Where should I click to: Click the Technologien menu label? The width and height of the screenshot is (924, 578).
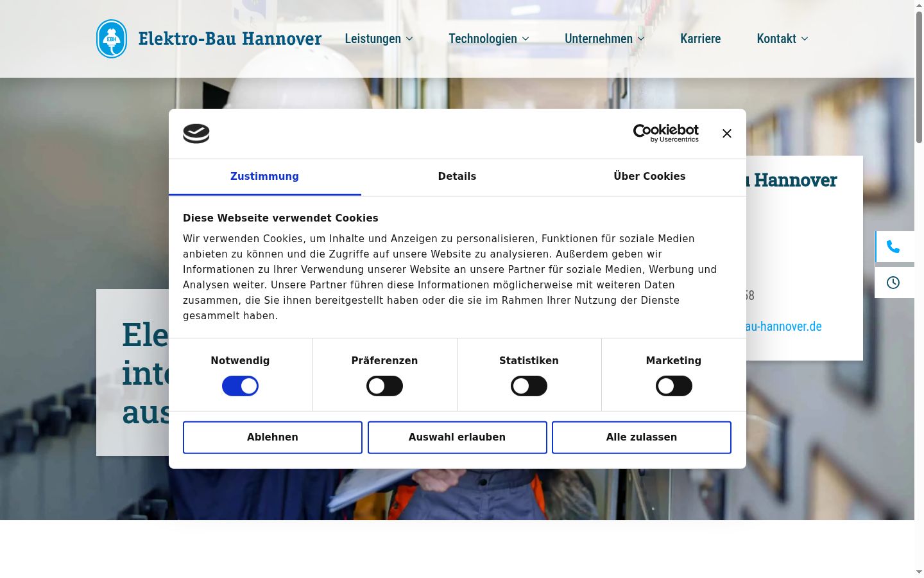(x=483, y=39)
